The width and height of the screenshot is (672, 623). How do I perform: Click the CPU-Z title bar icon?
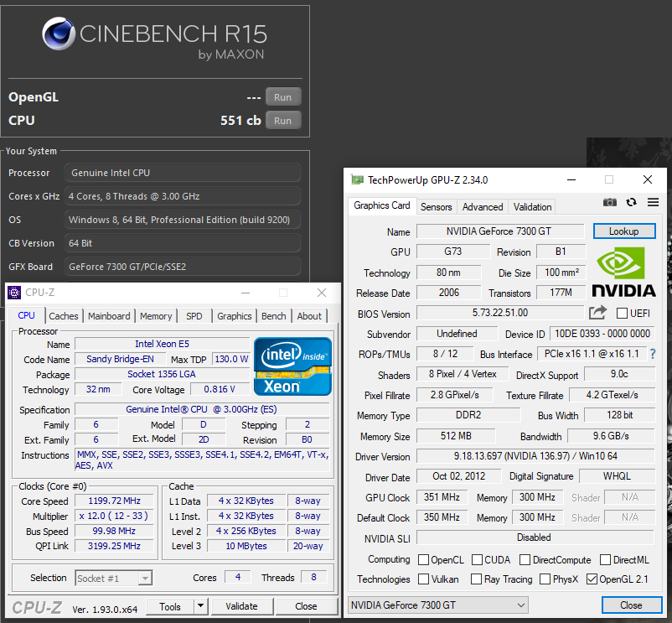[x=14, y=293]
